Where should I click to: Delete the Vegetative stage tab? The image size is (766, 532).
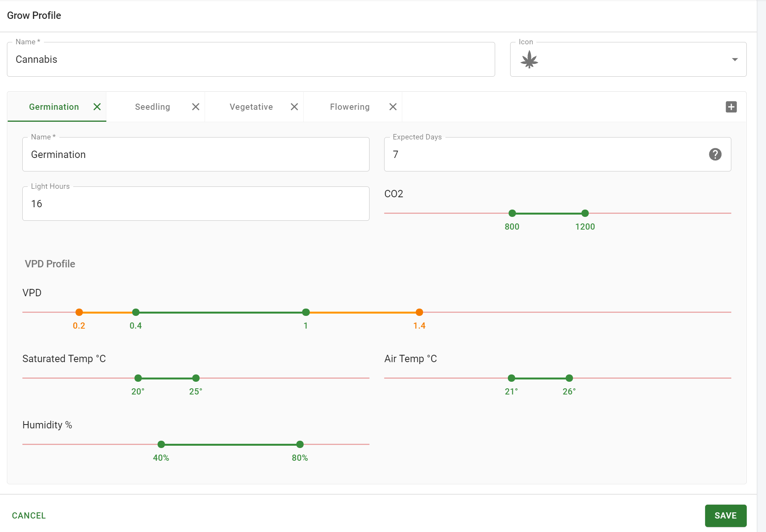pos(294,107)
